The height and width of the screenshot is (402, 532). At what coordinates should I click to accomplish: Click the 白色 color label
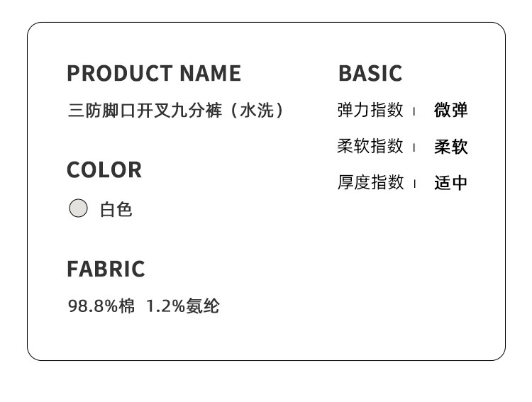[116, 209]
